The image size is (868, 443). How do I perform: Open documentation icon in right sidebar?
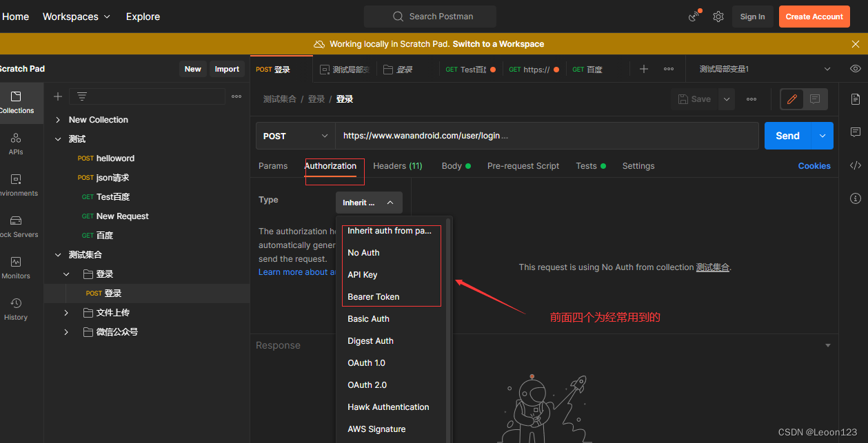coord(856,99)
